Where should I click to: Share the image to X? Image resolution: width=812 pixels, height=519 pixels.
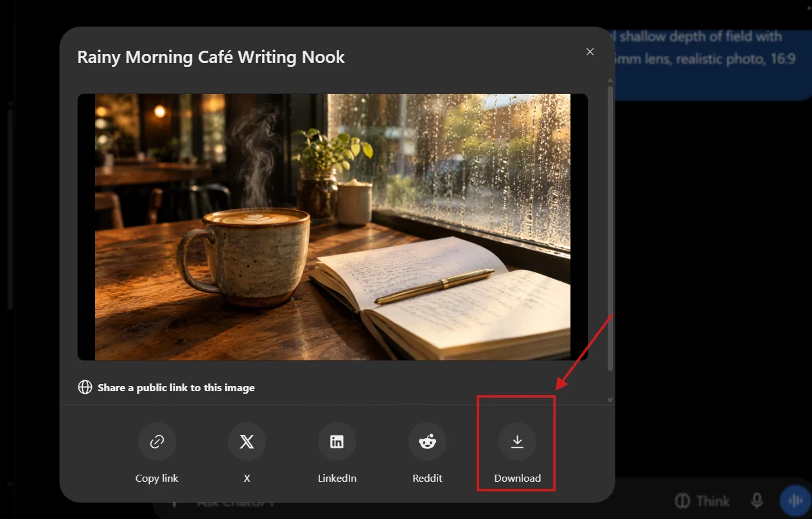tap(247, 441)
